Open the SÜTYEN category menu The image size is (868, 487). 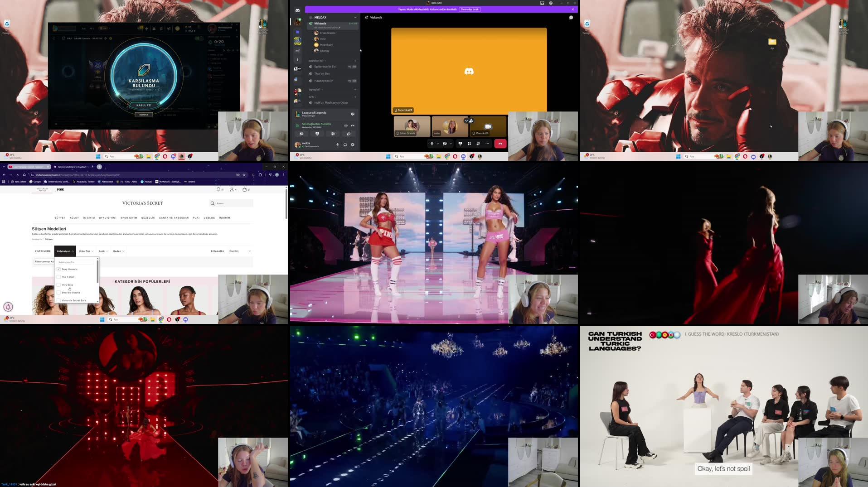point(60,218)
